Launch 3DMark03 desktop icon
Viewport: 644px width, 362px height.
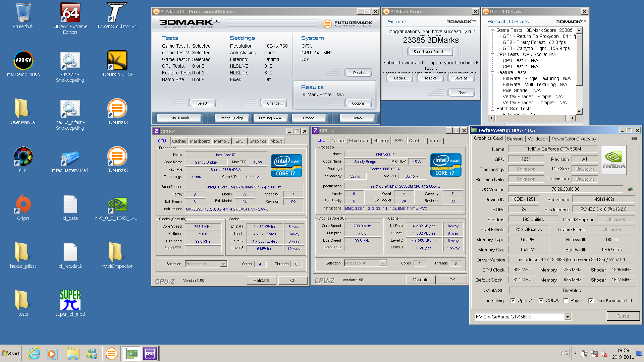[117, 112]
